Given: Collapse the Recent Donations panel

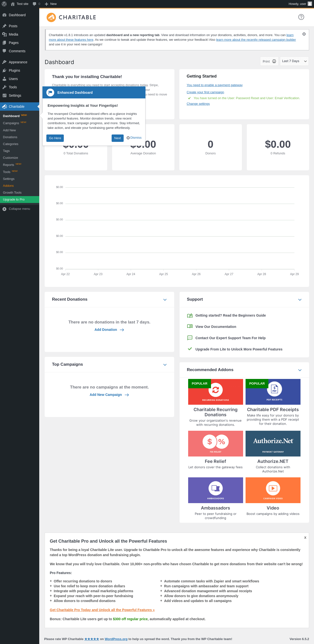Looking at the screenshot, I should [165, 300].
